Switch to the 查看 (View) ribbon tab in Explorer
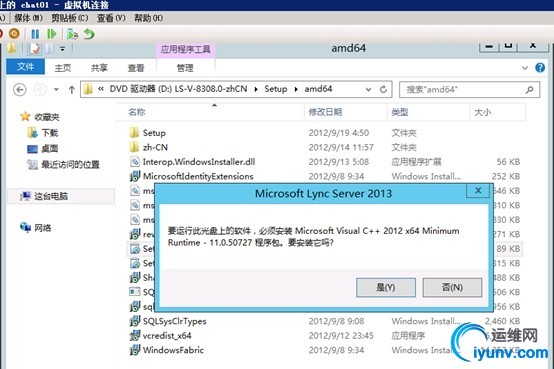The width and height of the screenshot is (554, 369). click(136, 68)
